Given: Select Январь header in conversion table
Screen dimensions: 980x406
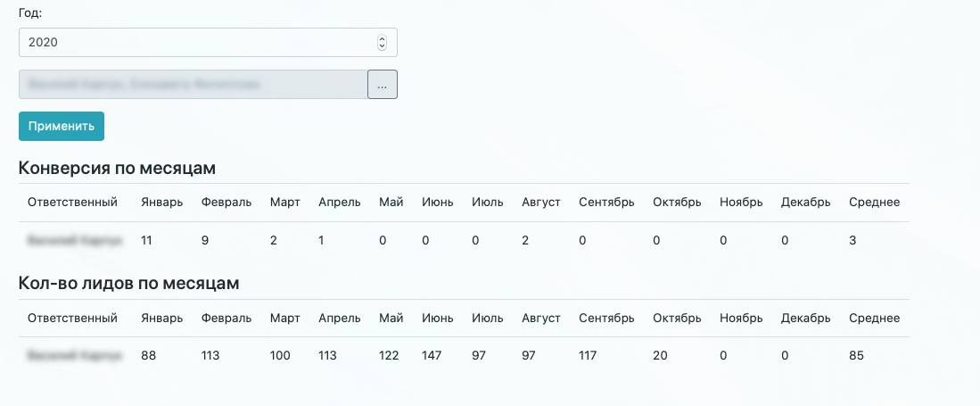Looking at the screenshot, I should pyautogui.click(x=162, y=203).
